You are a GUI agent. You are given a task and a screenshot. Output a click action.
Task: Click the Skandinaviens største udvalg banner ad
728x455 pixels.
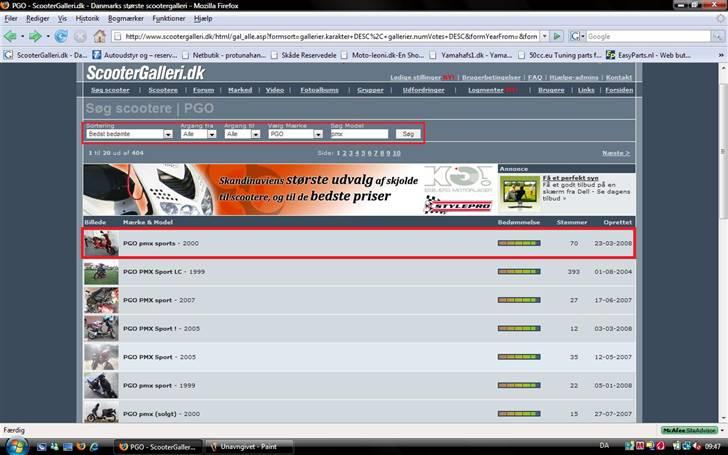click(x=290, y=189)
